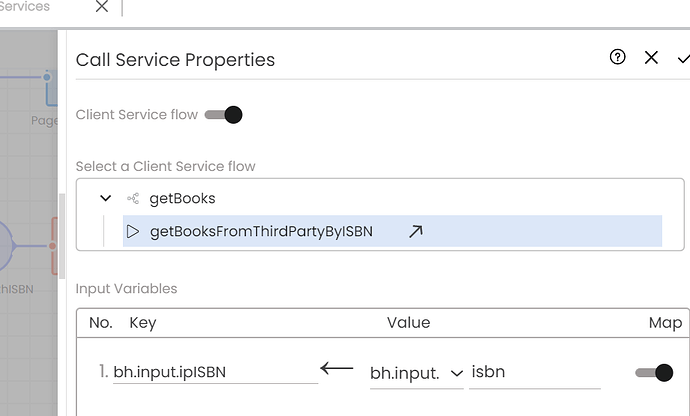The image size is (690, 416).
Task: Click the No. column header
Action: tap(100, 323)
